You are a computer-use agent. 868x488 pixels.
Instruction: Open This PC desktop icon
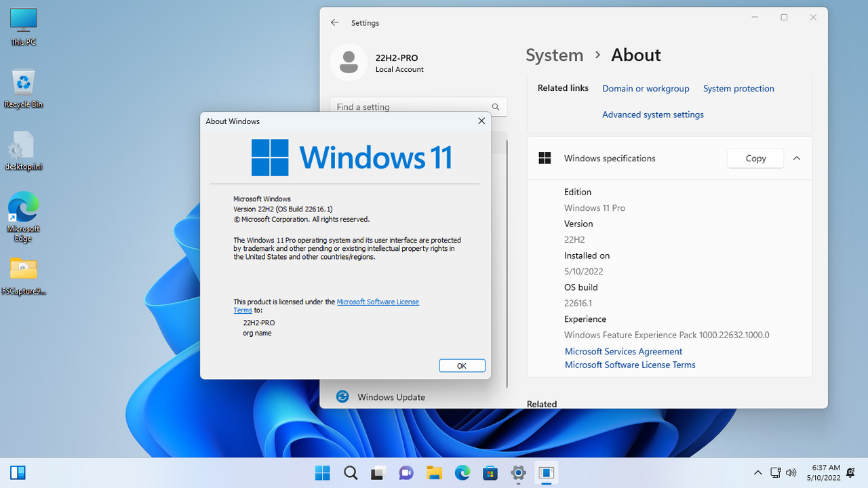pyautogui.click(x=23, y=27)
